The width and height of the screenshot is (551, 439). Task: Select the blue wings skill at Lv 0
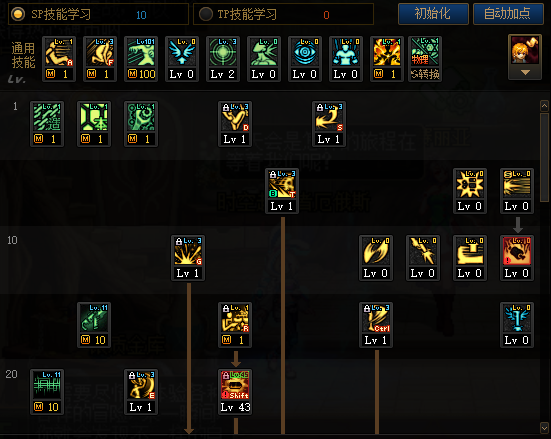[x=182, y=59]
